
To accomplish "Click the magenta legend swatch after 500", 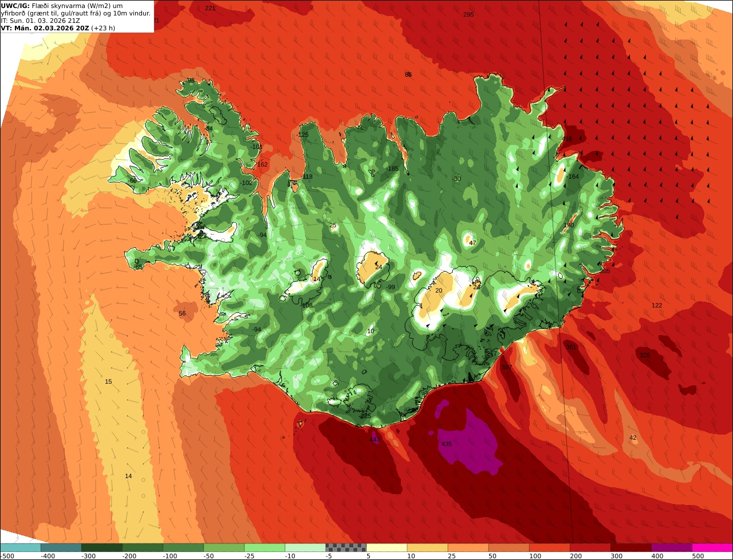I will coord(712,547).
